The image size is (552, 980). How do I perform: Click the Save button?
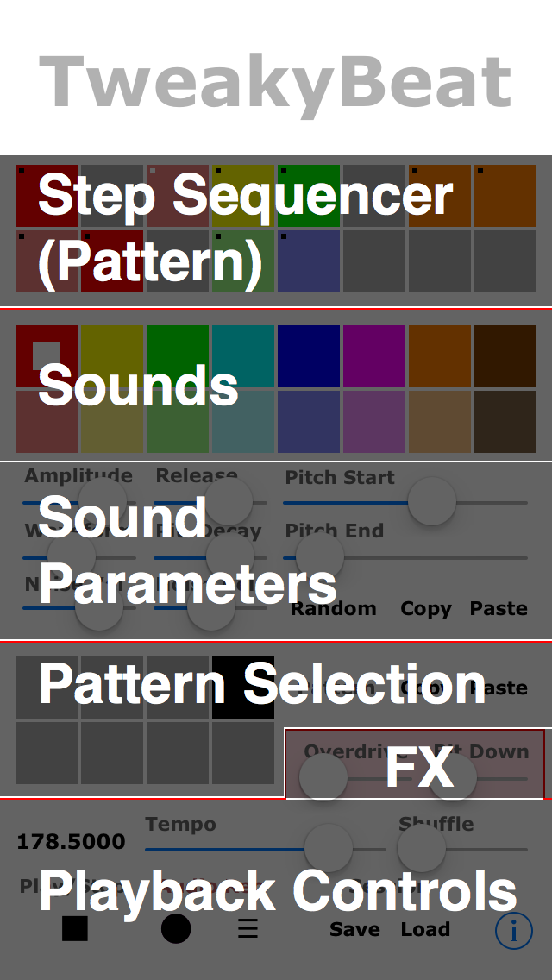point(354,929)
